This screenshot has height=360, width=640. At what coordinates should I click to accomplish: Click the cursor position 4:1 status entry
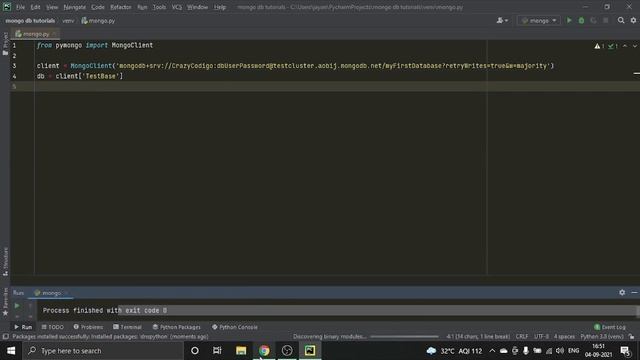click(x=478, y=337)
